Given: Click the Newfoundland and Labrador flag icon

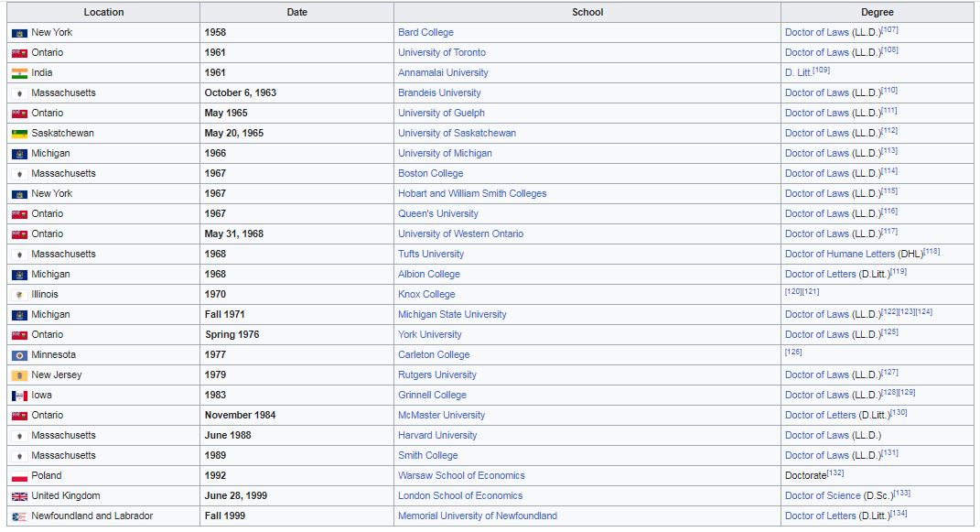Looking at the screenshot, I should tap(19, 516).
